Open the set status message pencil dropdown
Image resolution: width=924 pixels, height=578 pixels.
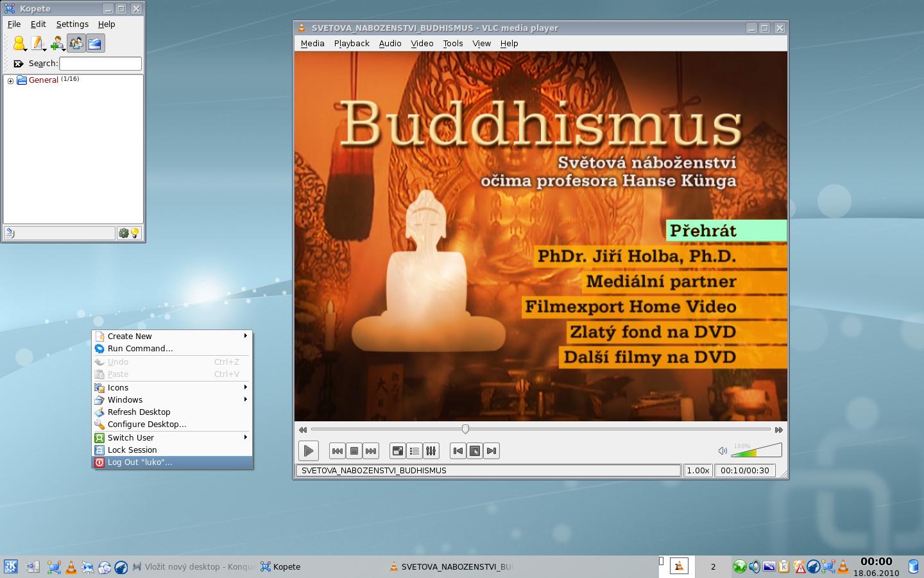(38, 44)
